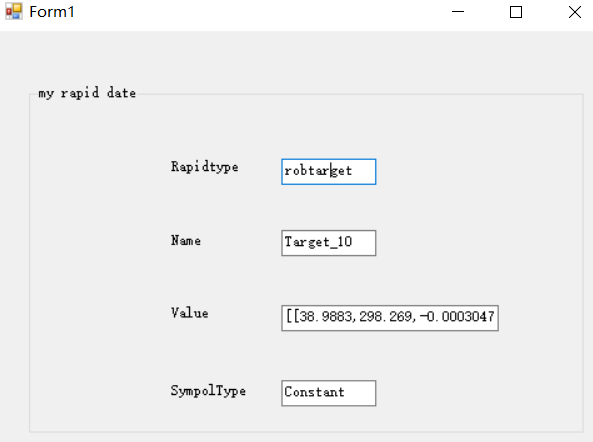The width and height of the screenshot is (593, 442).
Task: Click the Value label text
Action: (x=189, y=313)
